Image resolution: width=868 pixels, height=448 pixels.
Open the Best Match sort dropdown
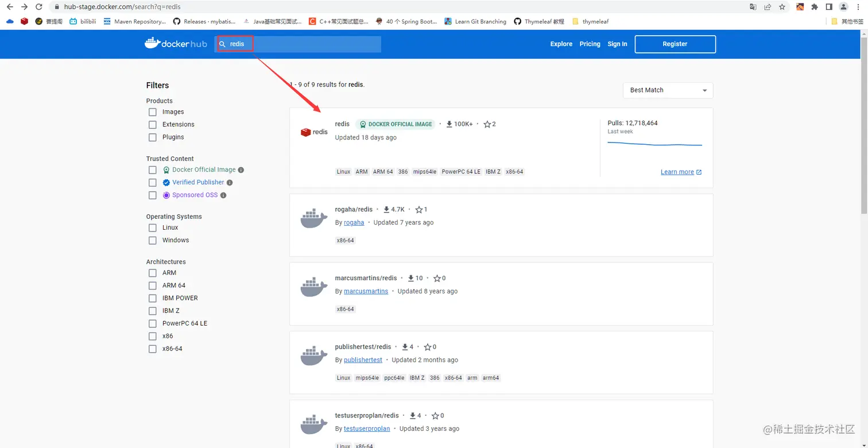(668, 90)
